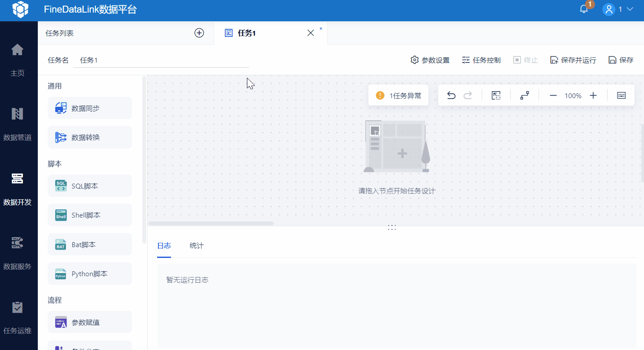
Task: Click the canvas horizontal scrollbar
Action: pyautogui.click(x=211, y=223)
